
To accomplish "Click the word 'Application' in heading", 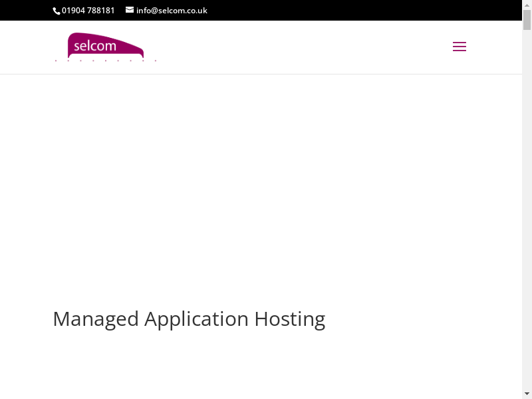I will (197, 319).
